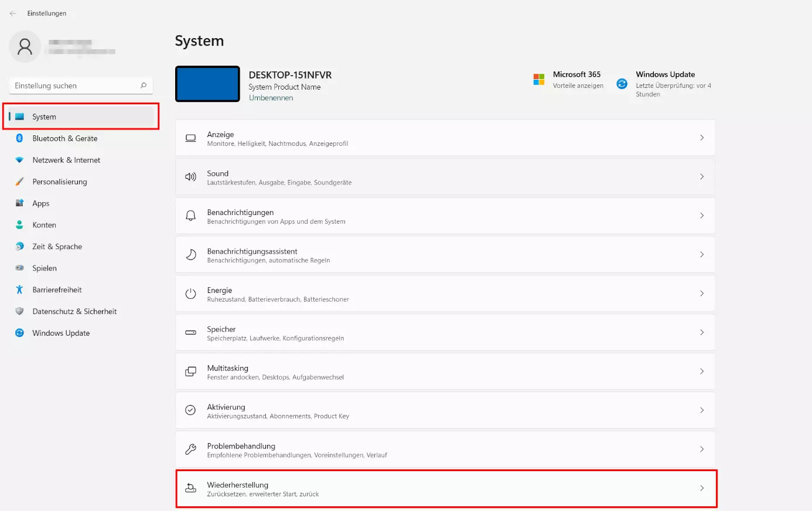812x511 pixels.
Task: Click the Apps icon in sidebar
Action: click(19, 203)
